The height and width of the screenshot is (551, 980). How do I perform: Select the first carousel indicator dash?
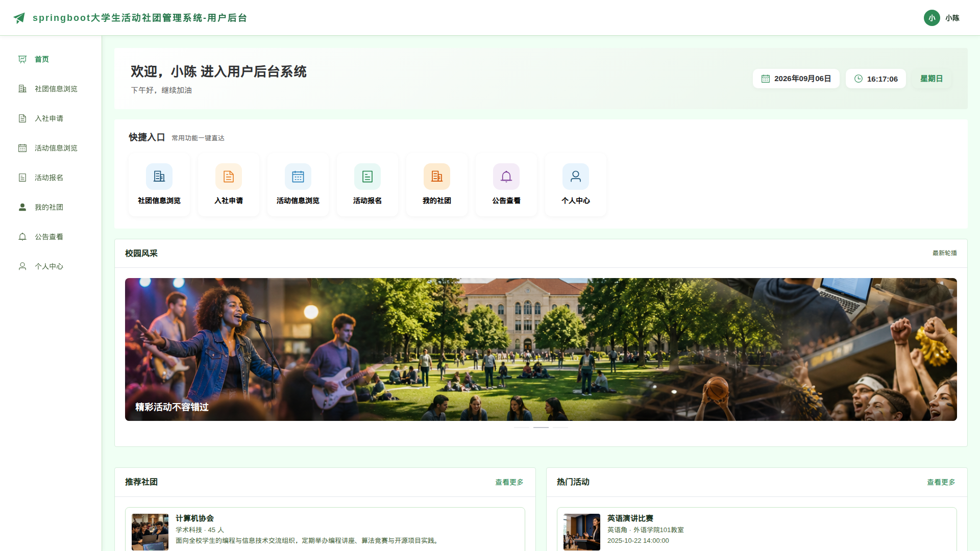tap(522, 427)
